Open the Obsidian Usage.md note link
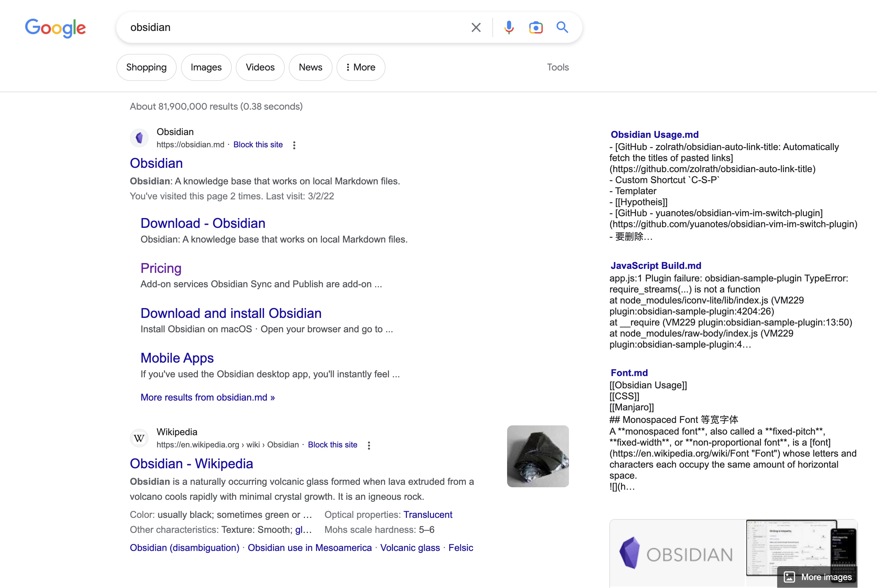This screenshot has width=877, height=588. click(654, 134)
